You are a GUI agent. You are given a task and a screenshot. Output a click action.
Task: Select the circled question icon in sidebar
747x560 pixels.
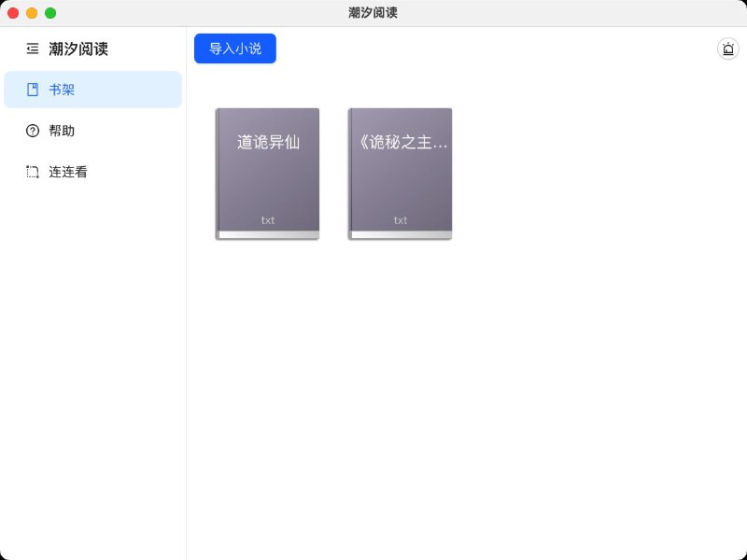coord(33,131)
